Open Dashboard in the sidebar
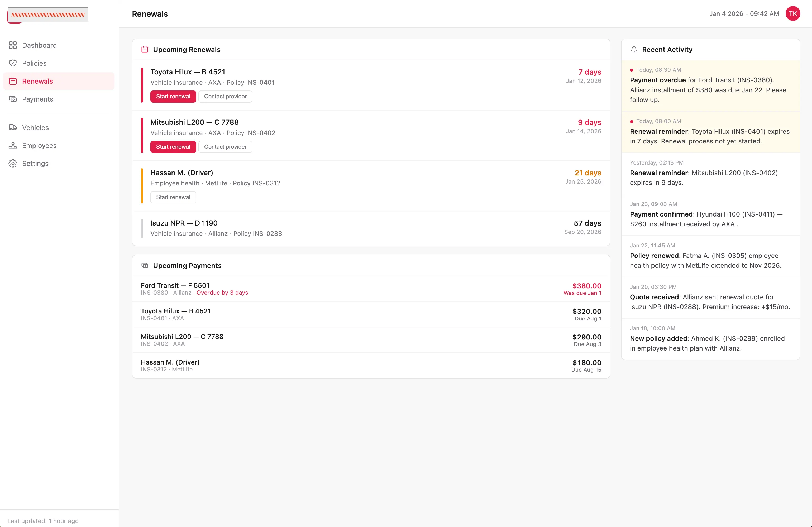812x527 pixels. coord(59,45)
